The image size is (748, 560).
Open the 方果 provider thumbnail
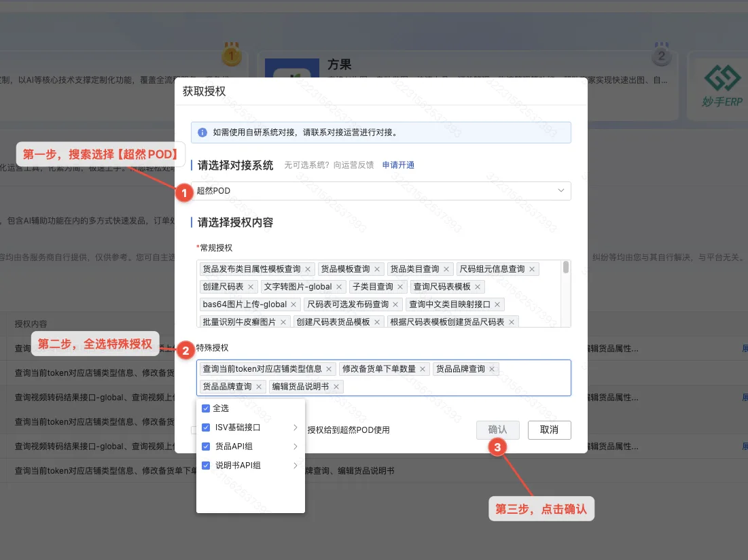coord(292,68)
